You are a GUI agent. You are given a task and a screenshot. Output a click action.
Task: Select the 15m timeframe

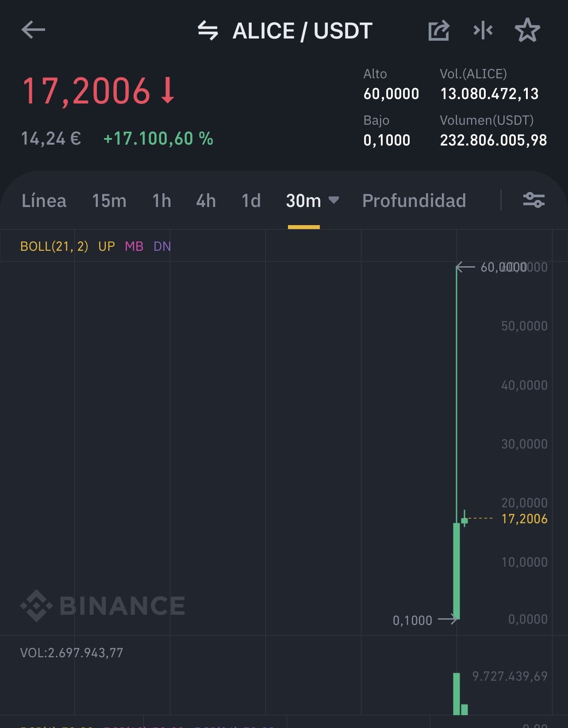pyautogui.click(x=109, y=201)
